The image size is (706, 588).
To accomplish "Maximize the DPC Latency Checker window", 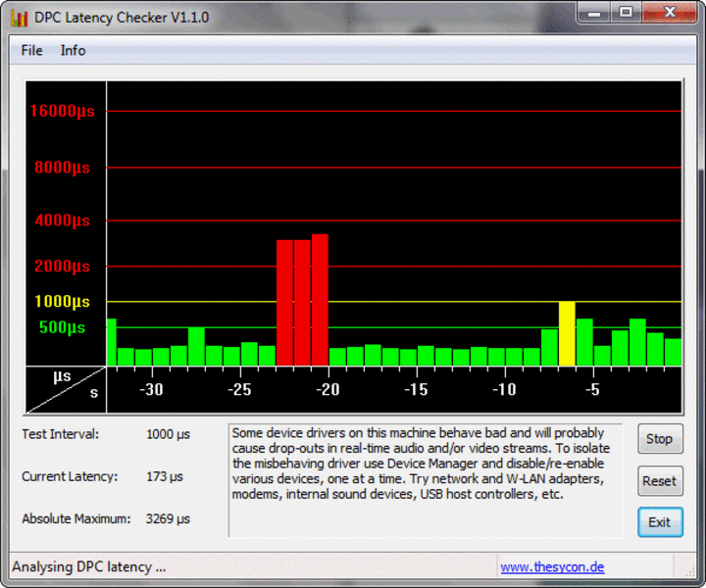I will click(x=626, y=13).
